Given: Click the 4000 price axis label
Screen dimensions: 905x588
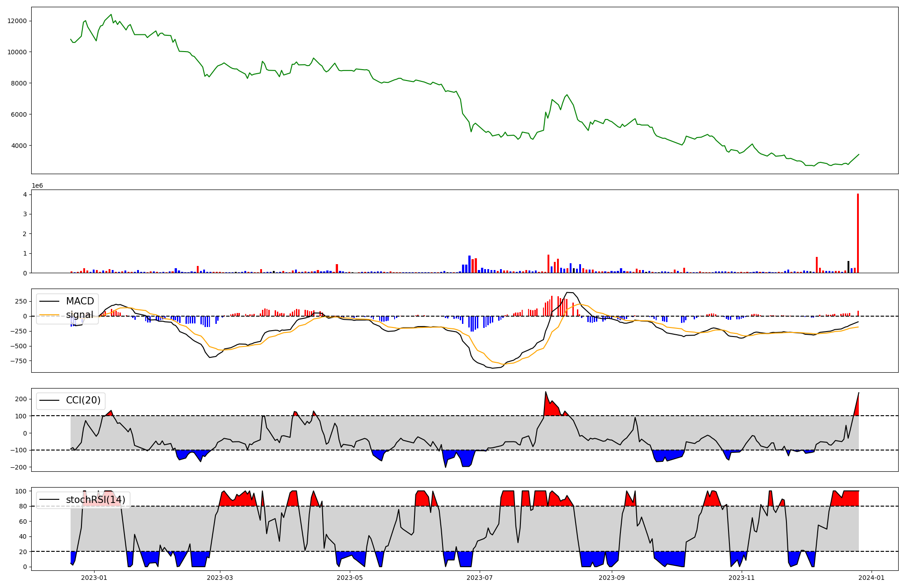Looking at the screenshot, I should pyautogui.click(x=19, y=146).
